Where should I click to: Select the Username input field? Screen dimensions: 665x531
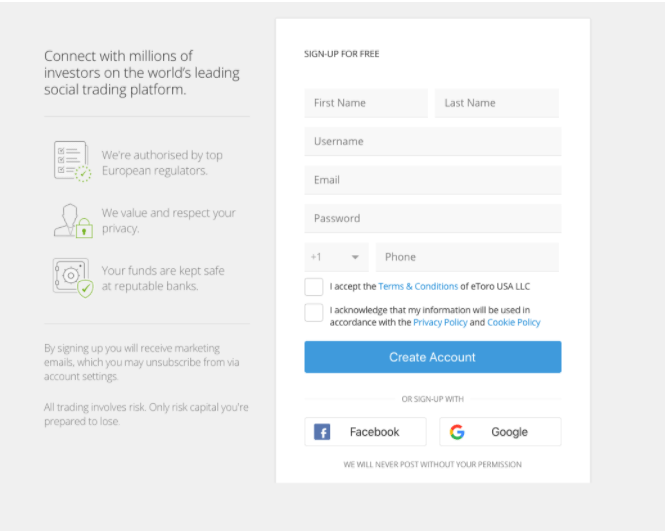click(x=432, y=141)
